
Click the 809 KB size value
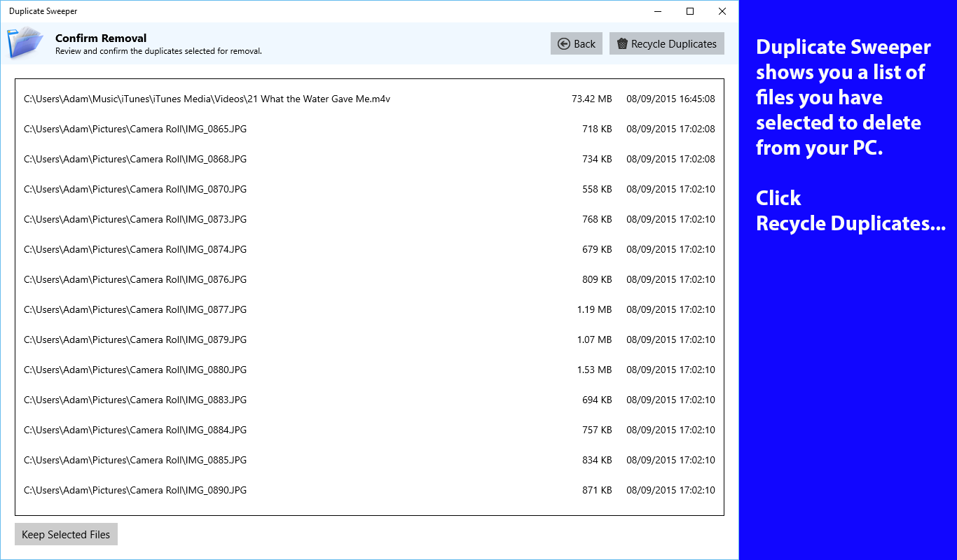point(597,280)
